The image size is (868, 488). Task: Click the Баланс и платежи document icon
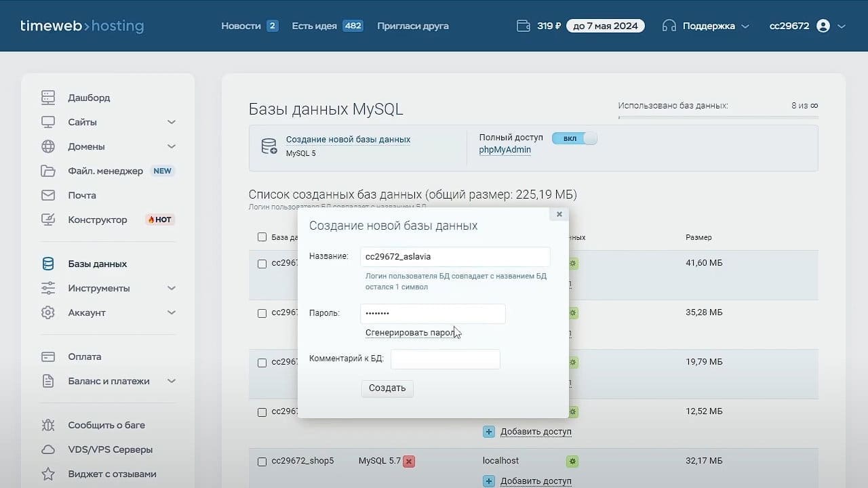point(48,381)
